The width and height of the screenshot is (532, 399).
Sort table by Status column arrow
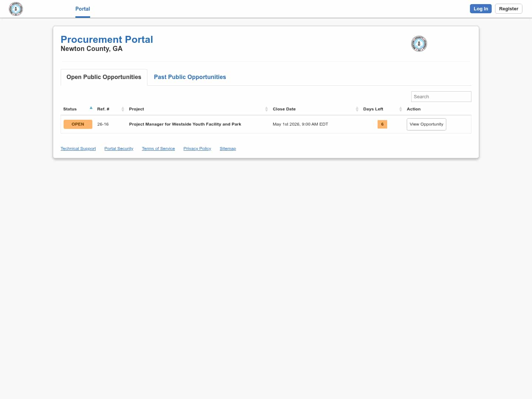[x=91, y=108]
